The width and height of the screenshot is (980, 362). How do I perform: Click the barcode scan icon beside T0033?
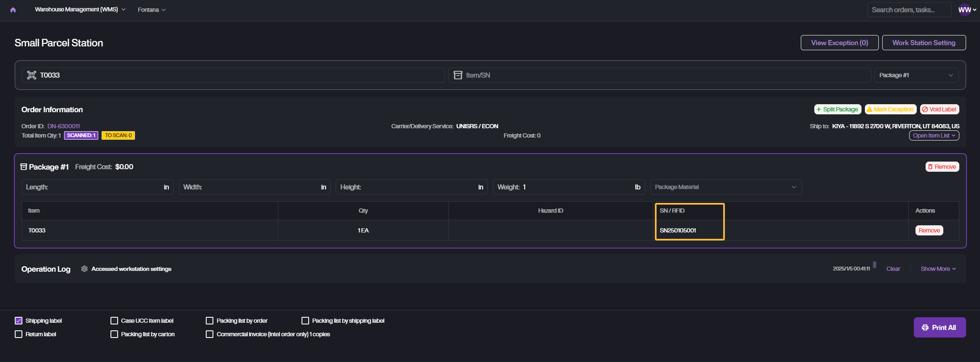[x=32, y=75]
